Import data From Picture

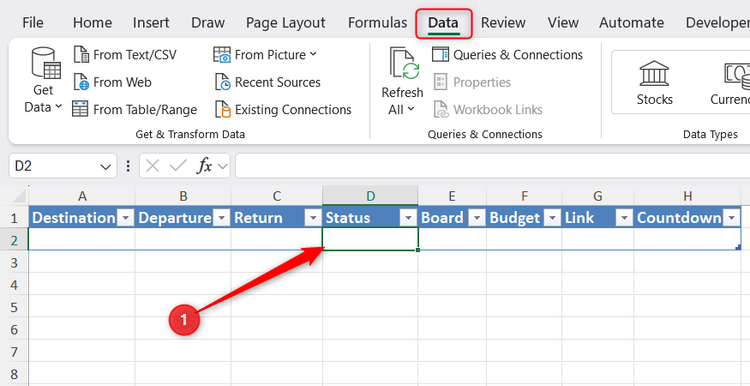pos(265,55)
